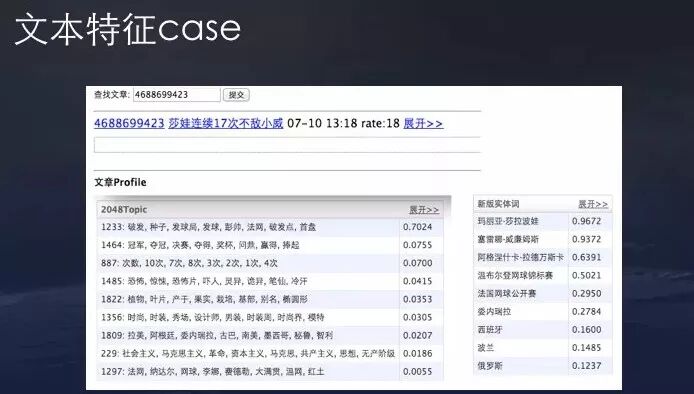Click entity score 0.6391
This screenshot has height=394, width=694.
click(x=586, y=257)
